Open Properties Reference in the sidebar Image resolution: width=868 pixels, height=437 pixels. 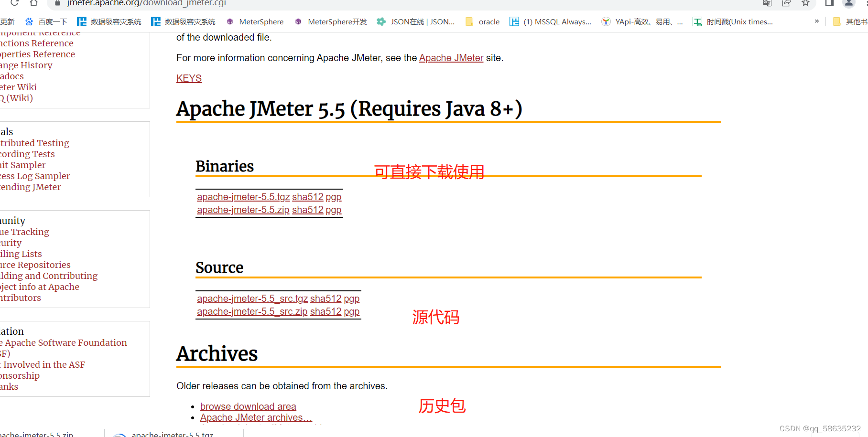coord(37,54)
